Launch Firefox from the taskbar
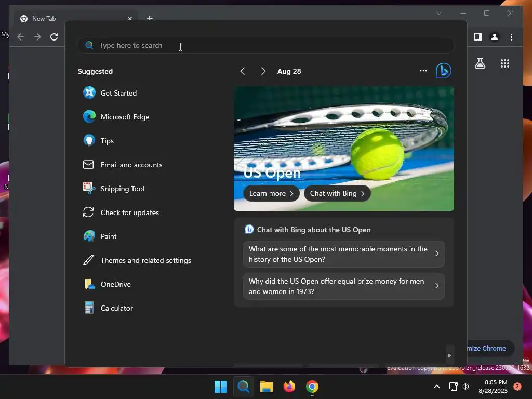Screen dimensions: 532x399 click(289, 387)
